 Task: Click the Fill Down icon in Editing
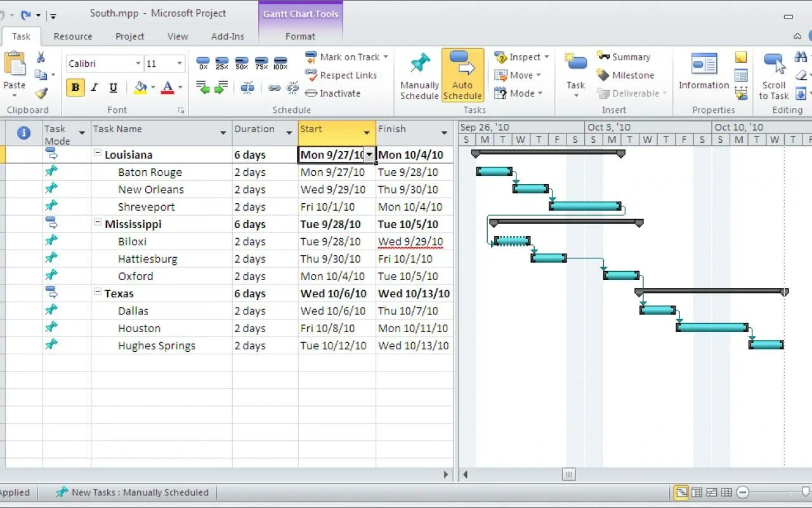tap(801, 93)
